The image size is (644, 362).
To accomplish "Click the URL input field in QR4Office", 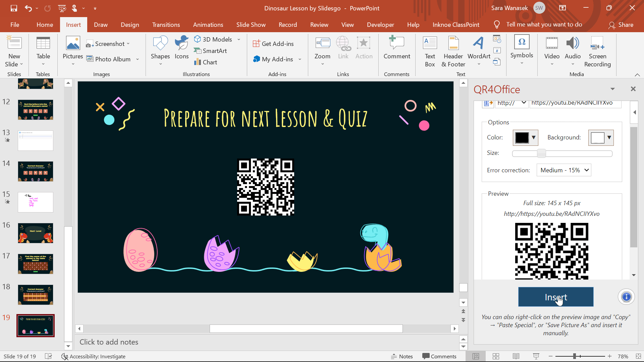I will [x=574, y=103].
